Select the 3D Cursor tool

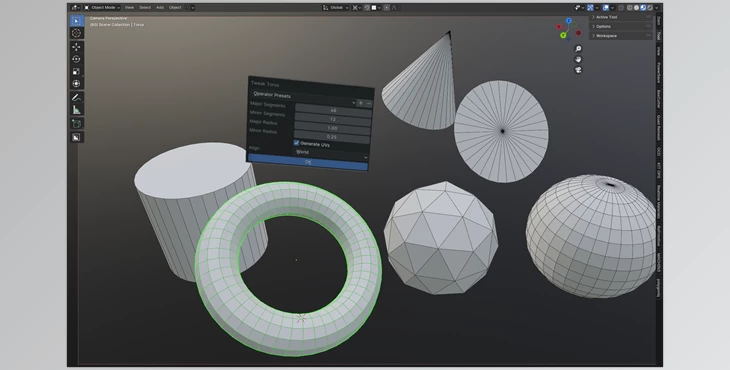pos(76,33)
